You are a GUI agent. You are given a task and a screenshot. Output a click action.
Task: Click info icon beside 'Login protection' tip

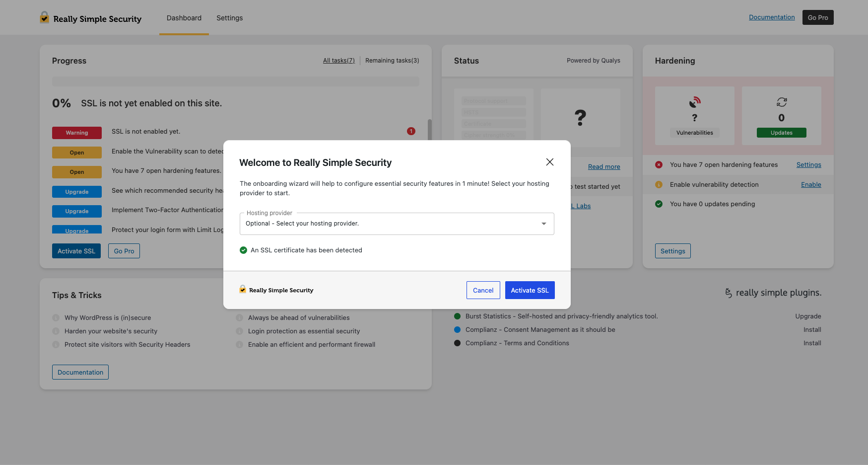pyautogui.click(x=239, y=331)
